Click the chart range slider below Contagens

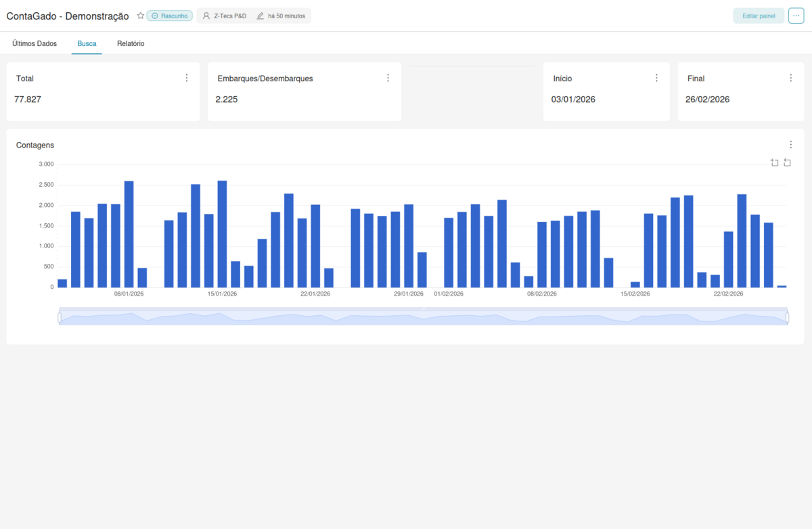coord(423,316)
